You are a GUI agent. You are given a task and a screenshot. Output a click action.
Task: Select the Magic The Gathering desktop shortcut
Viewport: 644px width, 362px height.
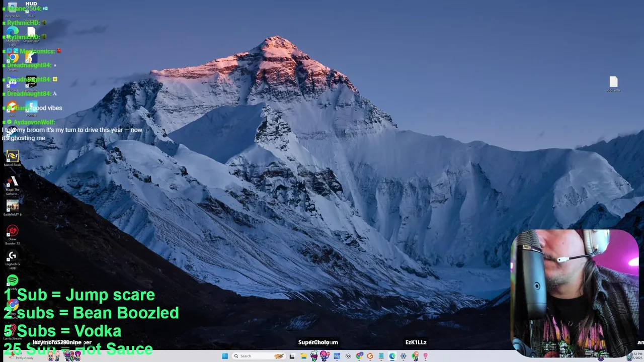pyautogui.click(x=12, y=185)
